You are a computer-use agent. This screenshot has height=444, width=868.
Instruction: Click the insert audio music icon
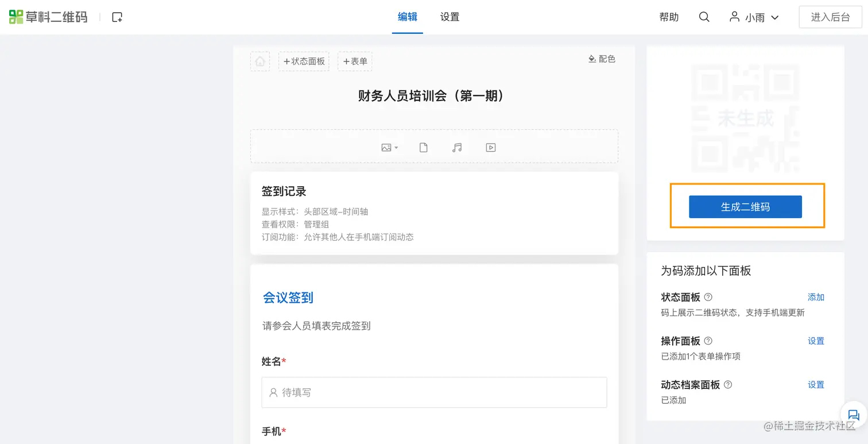click(x=457, y=148)
